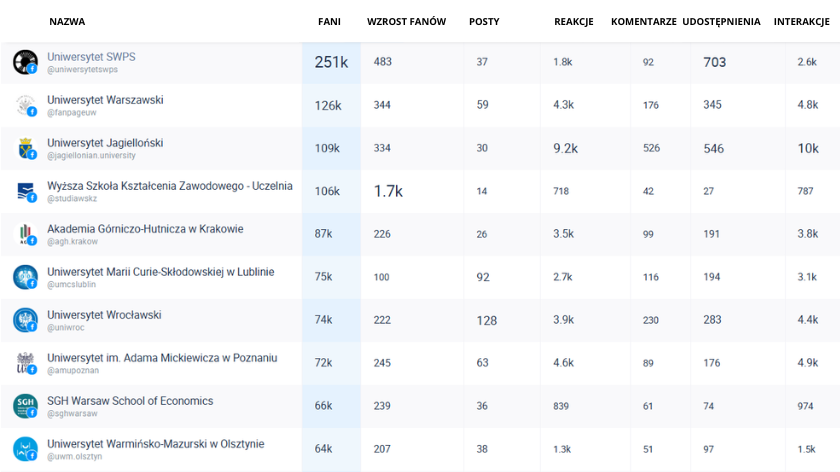Click the Uniwersytet Marii Curie-Skłodowskiej logo
This screenshot has width=840, height=472.
point(25,277)
